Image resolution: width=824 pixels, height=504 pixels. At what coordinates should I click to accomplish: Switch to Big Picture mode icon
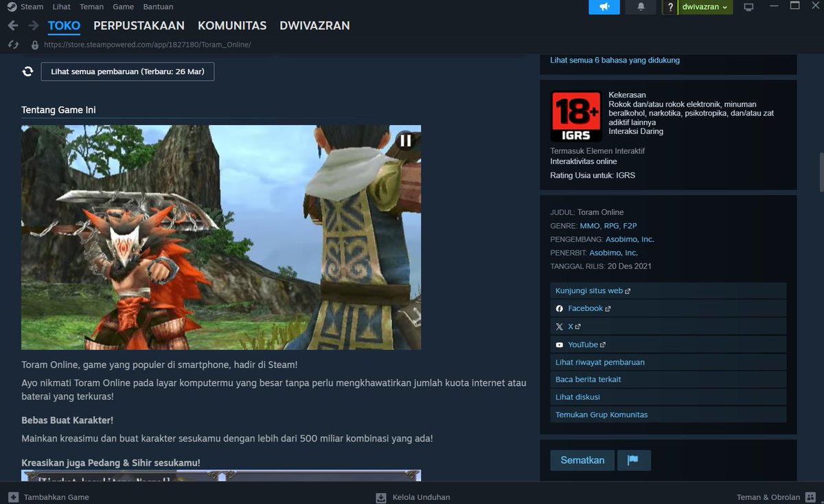(748, 7)
